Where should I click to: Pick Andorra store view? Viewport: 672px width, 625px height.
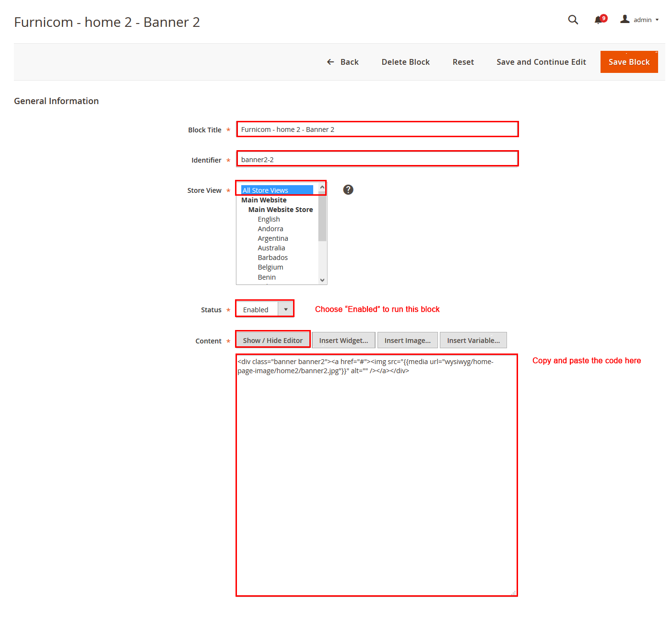(271, 229)
